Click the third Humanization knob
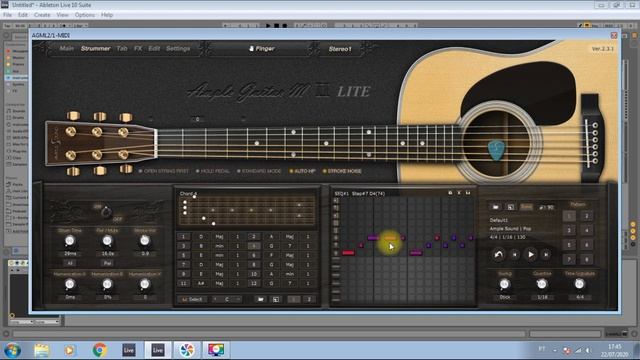This screenshot has height=360, width=640. tap(144, 284)
